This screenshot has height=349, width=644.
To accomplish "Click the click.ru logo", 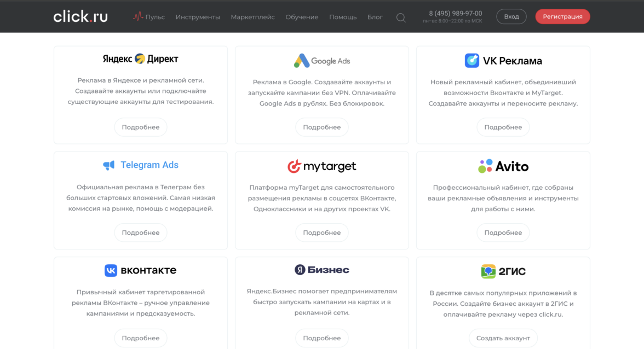I will point(81,16).
